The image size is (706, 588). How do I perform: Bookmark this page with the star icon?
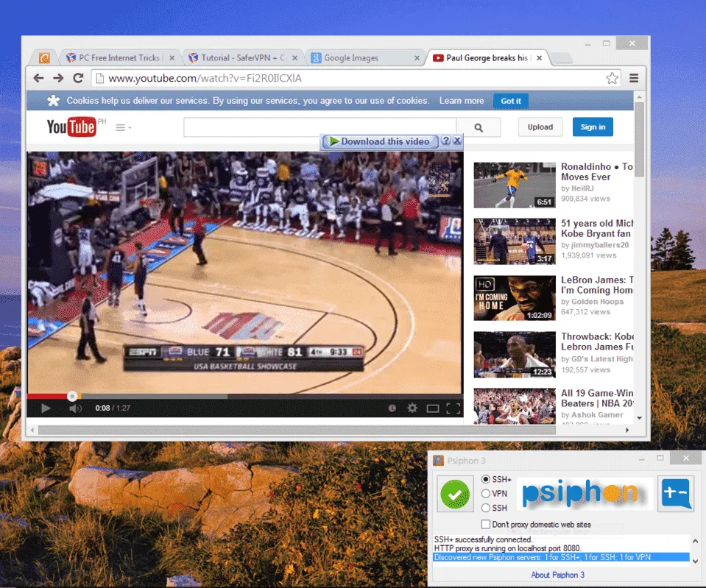pos(612,78)
